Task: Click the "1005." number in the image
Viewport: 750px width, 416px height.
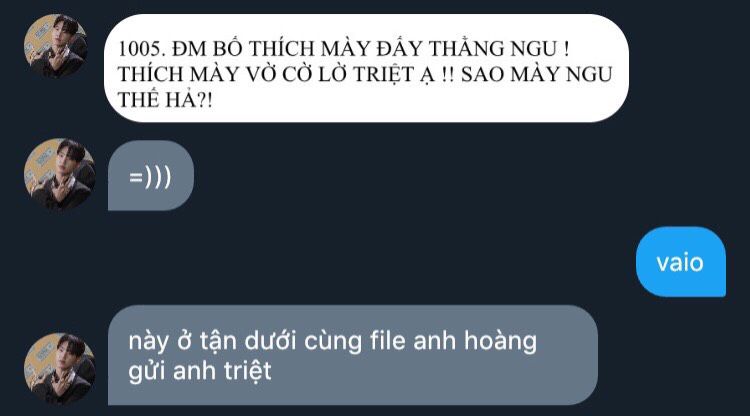Action: [142, 49]
